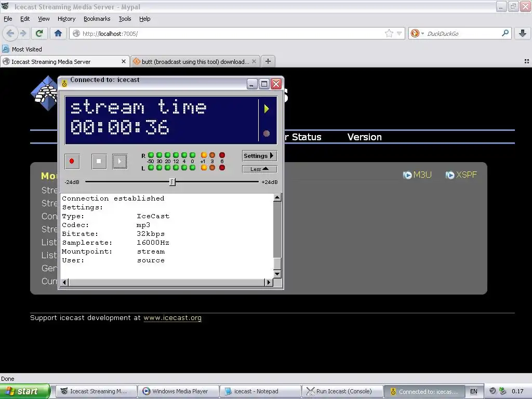The height and width of the screenshot is (399, 532).
Task: Open the downloads panel
Action: pos(523,33)
